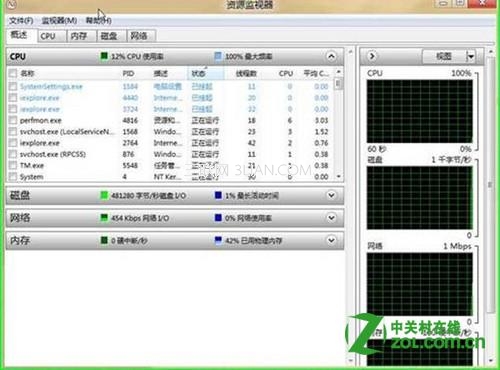Click the blue physical memory legend square

tap(218, 240)
